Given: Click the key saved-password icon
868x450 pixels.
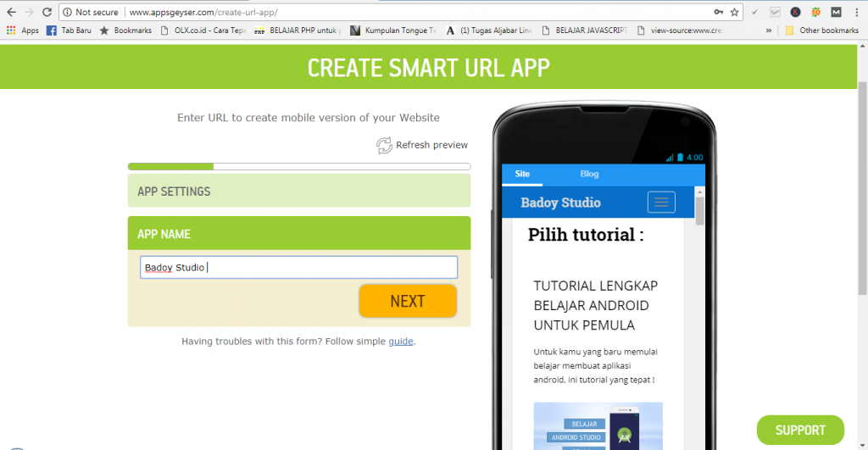Looking at the screenshot, I should [718, 13].
